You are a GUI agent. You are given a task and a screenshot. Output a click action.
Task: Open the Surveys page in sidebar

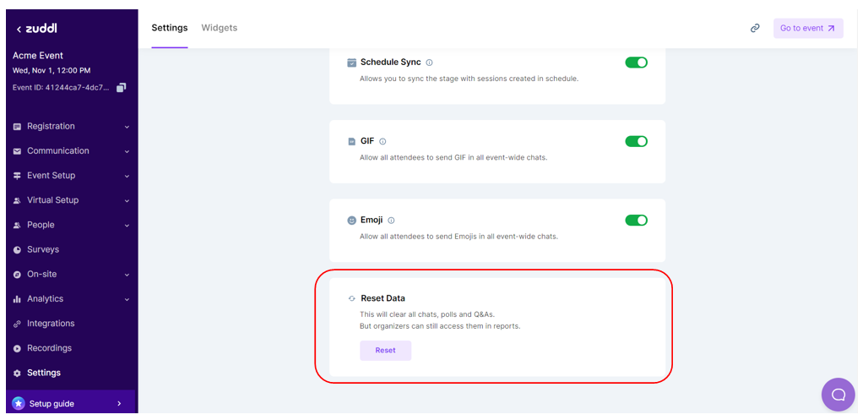tap(43, 249)
